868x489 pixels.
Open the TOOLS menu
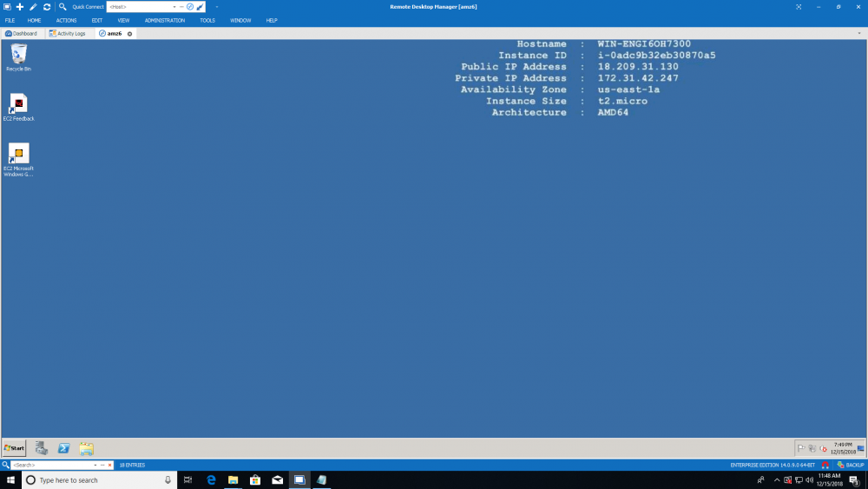207,20
